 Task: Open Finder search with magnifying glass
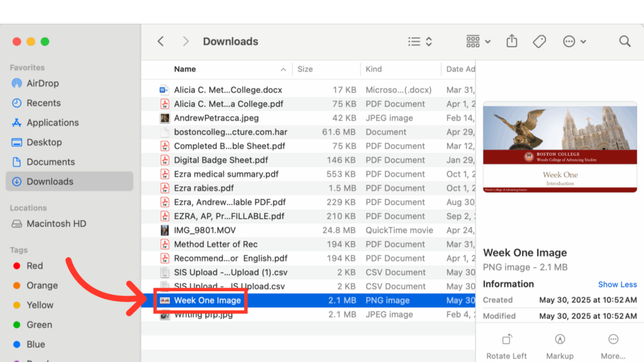pyautogui.click(x=625, y=41)
